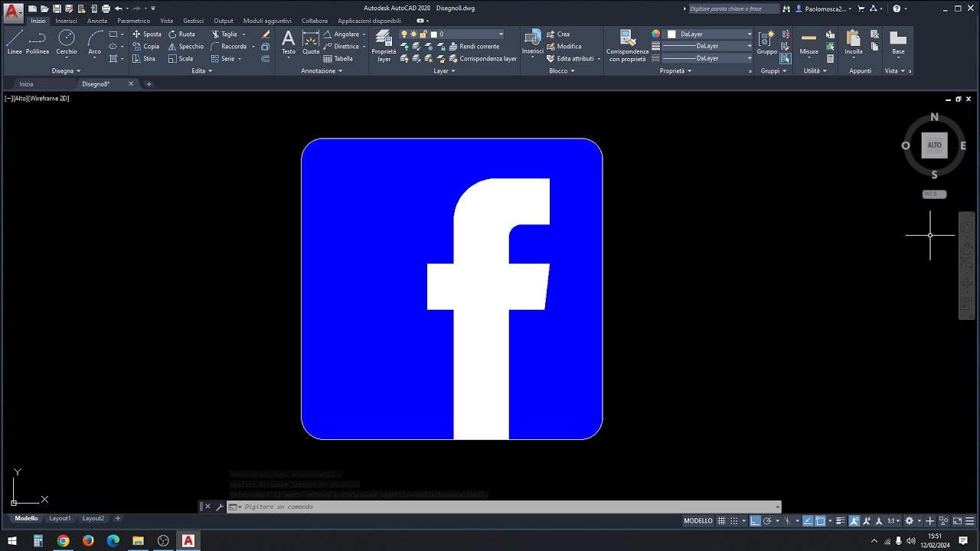
Task: Select the Linea drawing tool
Action: pyautogui.click(x=15, y=42)
